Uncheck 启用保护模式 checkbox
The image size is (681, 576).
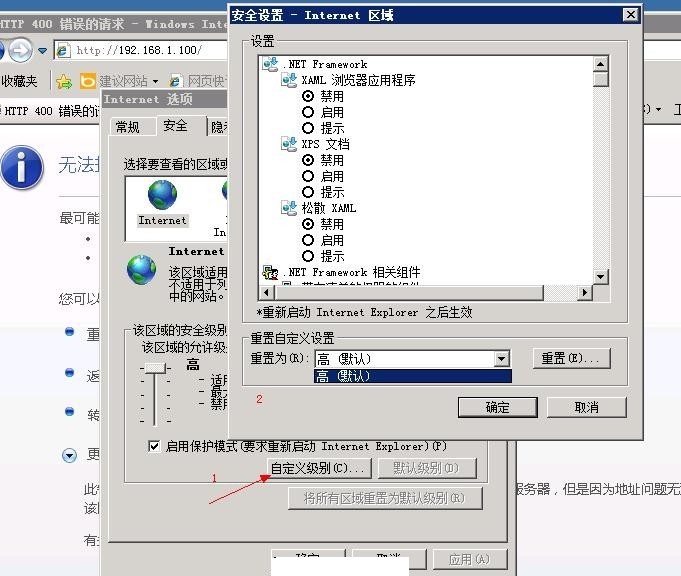point(154,446)
